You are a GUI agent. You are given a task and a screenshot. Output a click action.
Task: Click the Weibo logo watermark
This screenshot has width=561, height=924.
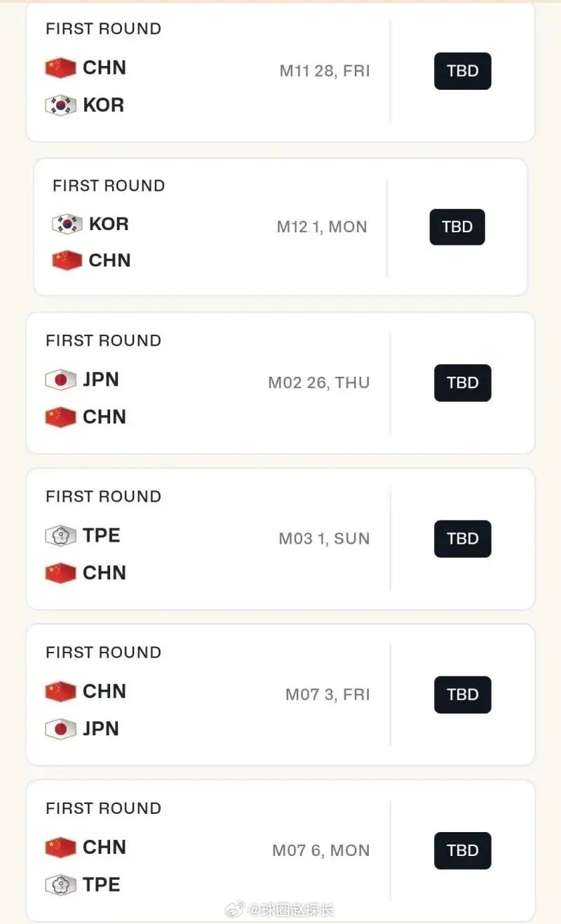point(234,910)
